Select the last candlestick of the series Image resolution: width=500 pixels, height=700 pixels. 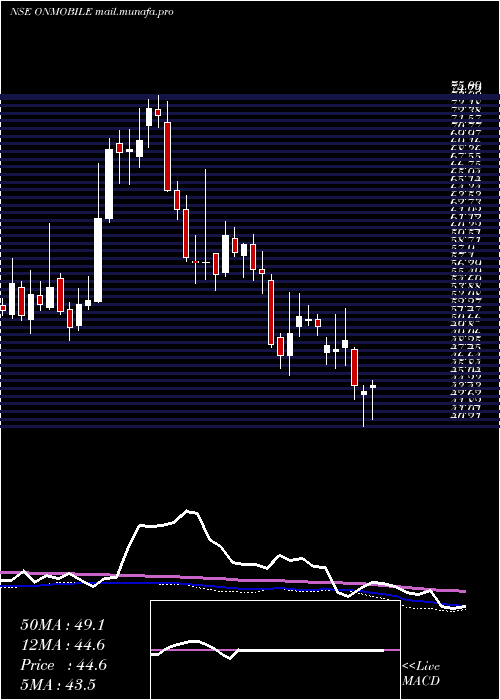372,399
